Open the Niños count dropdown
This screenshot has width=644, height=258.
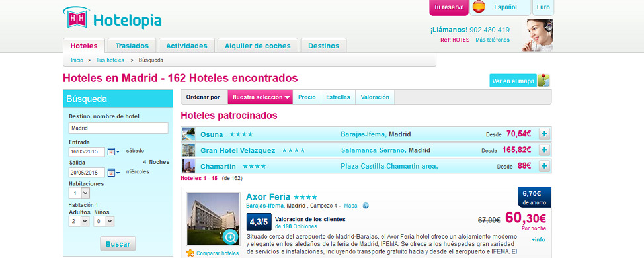pos(104,221)
